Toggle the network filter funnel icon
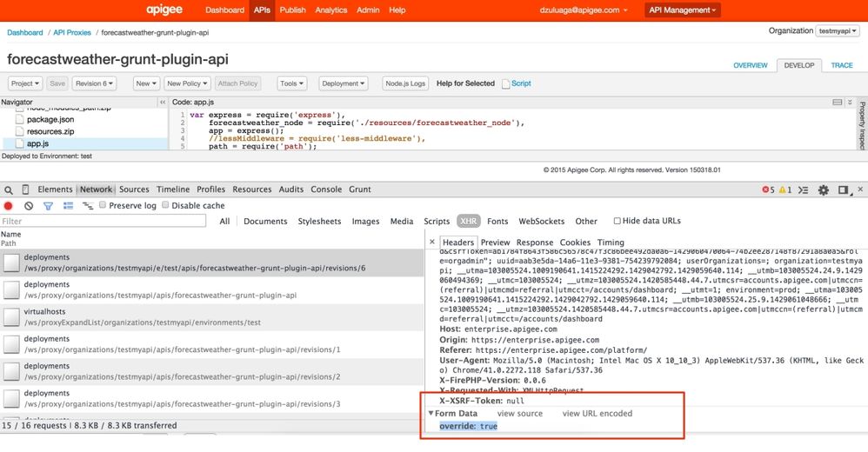This screenshot has height=452, width=868. 48,206
